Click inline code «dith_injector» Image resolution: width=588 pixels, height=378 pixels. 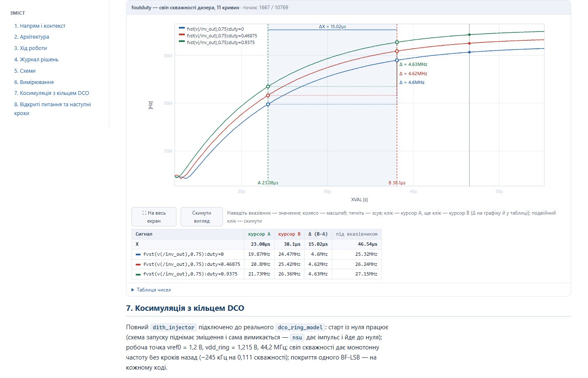(x=173, y=327)
